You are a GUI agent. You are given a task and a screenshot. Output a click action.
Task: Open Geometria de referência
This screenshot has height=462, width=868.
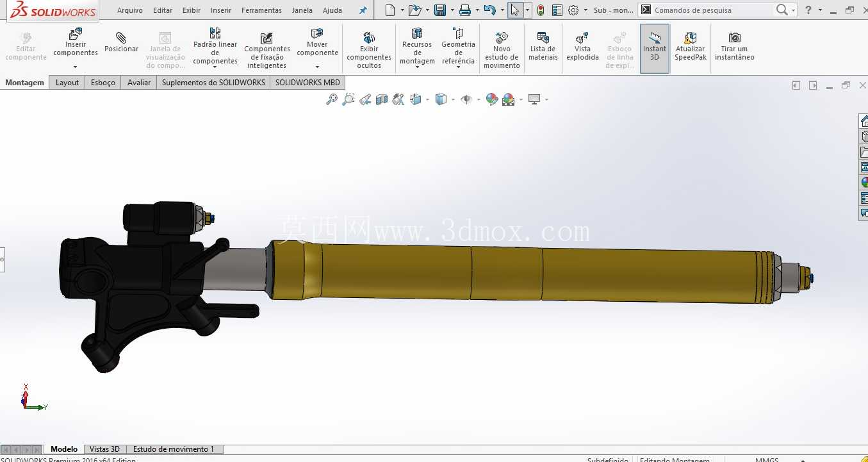click(x=458, y=46)
